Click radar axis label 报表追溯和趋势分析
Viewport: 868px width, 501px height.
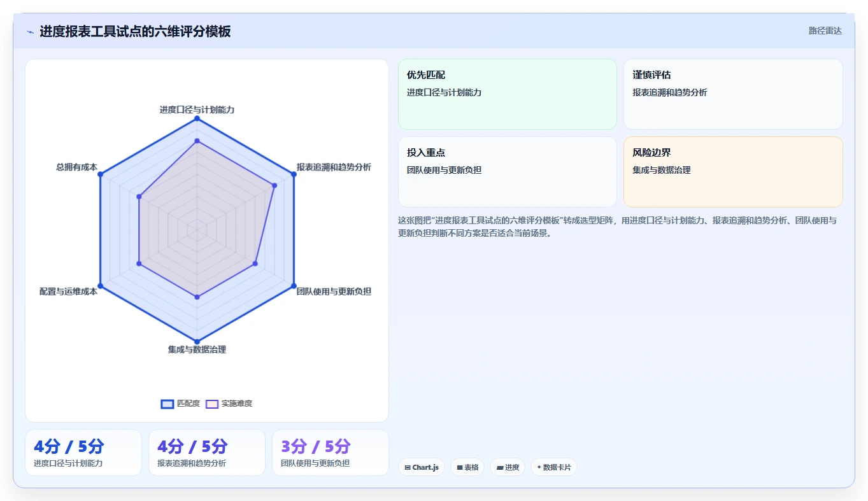coord(334,167)
